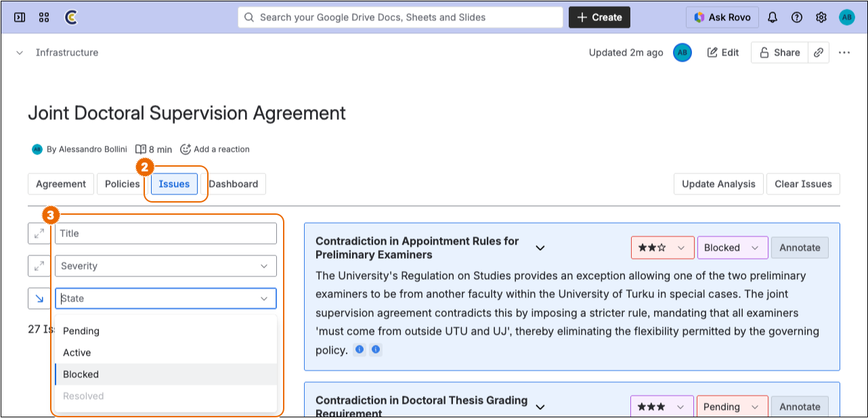This screenshot has width=868, height=418.
Task: Open the more actions ellipsis menu
Action: (844, 53)
